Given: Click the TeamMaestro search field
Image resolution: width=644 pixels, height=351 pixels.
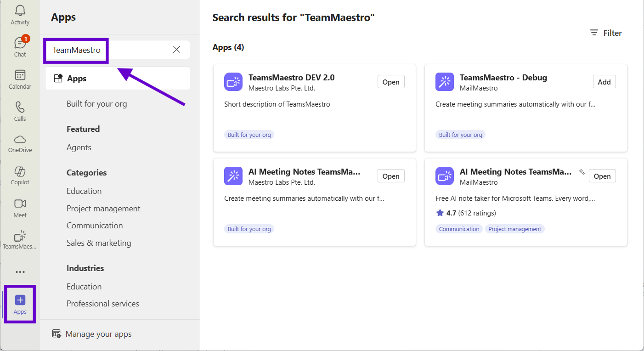Looking at the screenshot, I should click(x=117, y=50).
